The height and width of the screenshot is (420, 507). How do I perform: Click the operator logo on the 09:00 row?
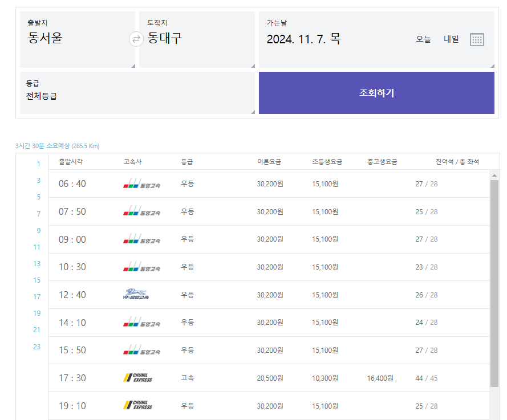[141, 239]
